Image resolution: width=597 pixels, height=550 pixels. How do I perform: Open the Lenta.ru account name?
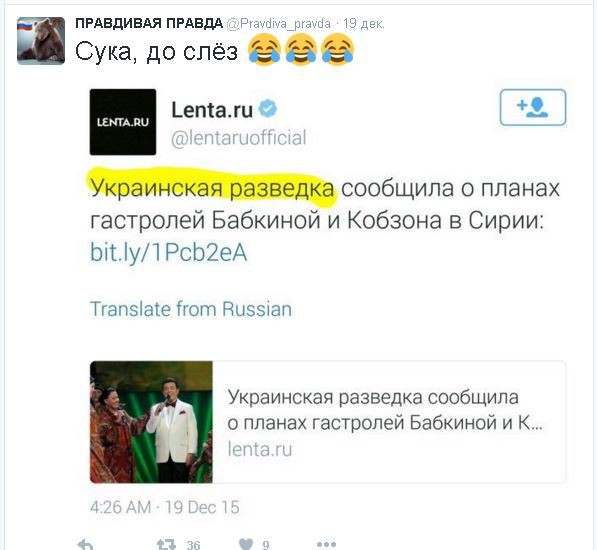(212, 110)
